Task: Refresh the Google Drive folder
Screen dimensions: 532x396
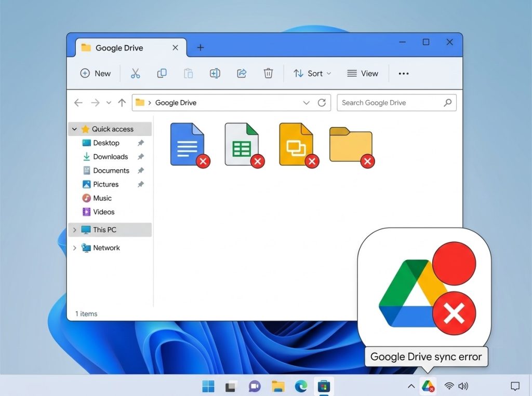Action: point(322,103)
